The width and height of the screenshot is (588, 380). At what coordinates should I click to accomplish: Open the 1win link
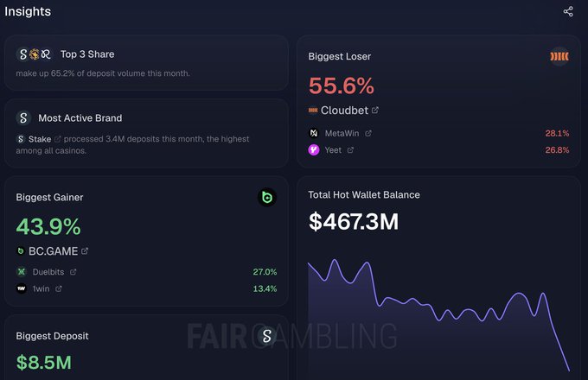pyautogui.click(x=41, y=288)
